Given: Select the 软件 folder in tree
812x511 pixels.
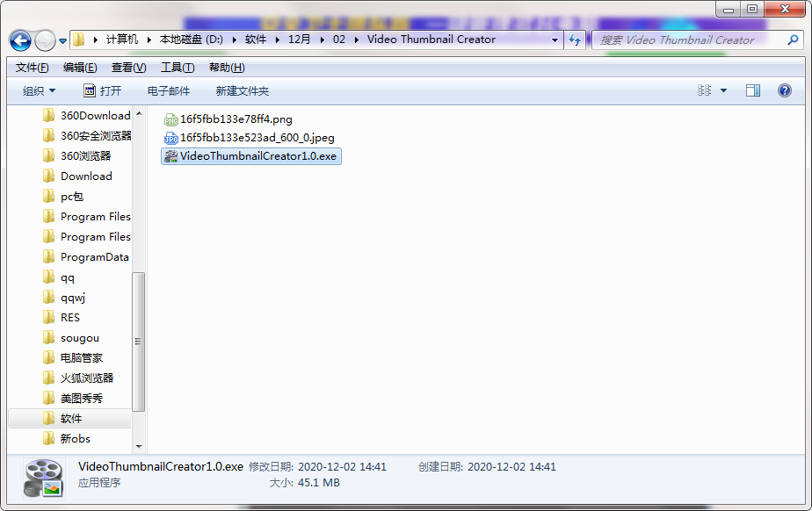Looking at the screenshot, I should click(x=70, y=419).
